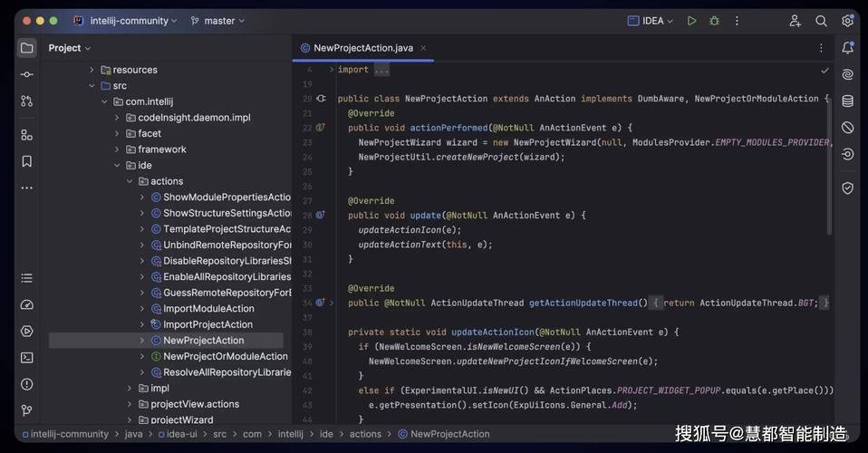Click the Run button in toolbar

coord(691,21)
